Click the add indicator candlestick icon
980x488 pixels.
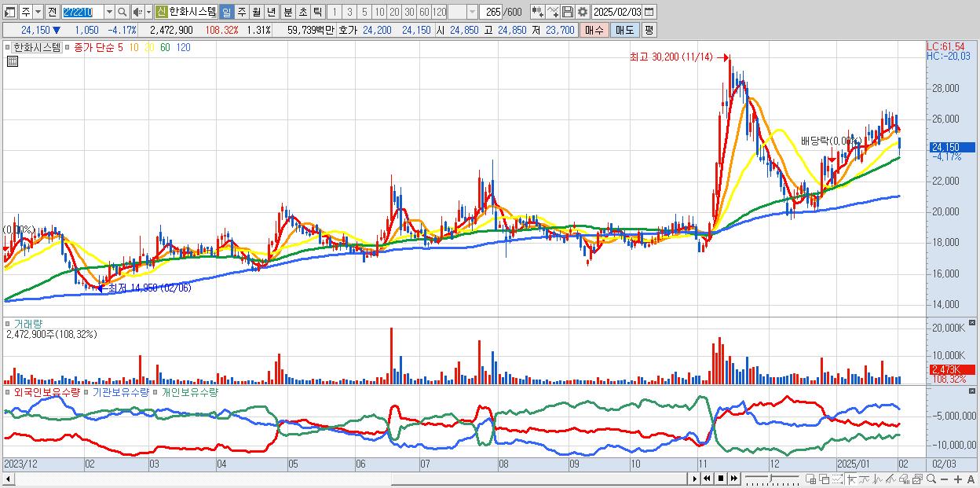coord(536,12)
